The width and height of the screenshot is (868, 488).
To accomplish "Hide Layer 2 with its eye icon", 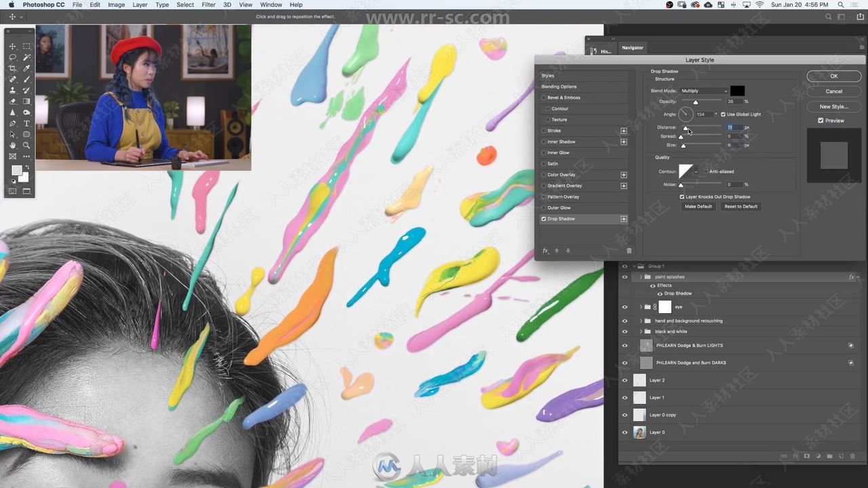I will pos(625,380).
